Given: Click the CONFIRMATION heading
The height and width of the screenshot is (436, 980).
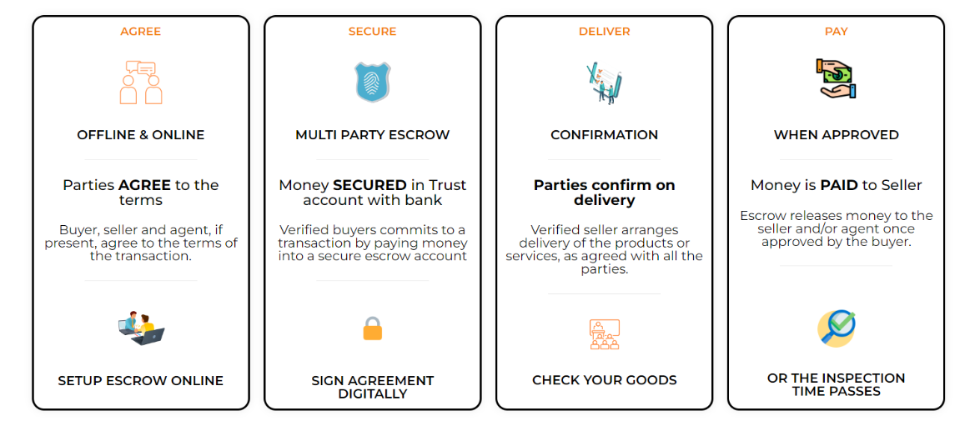Looking at the screenshot, I should pyautogui.click(x=605, y=135).
